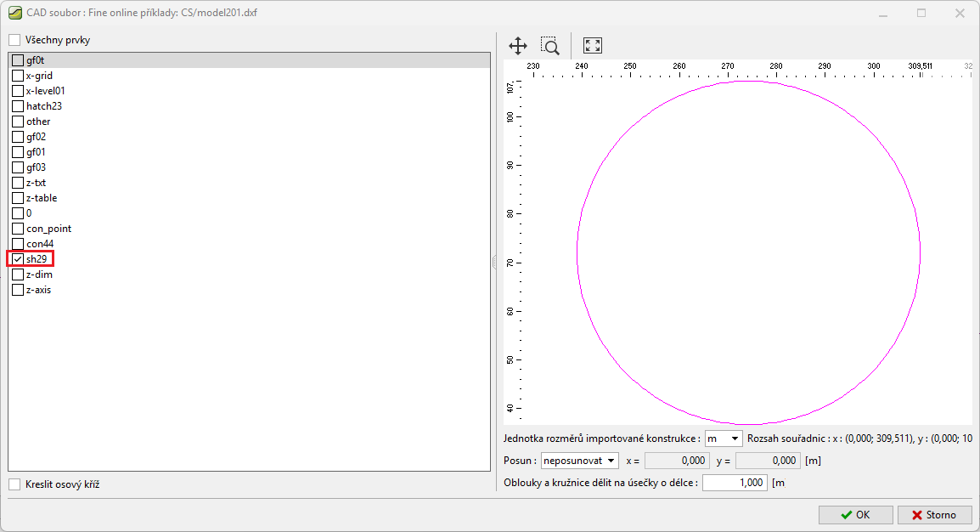Image resolution: width=980 pixels, height=532 pixels.
Task: Click the fit-to-extents view icon
Action: [x=593, y=47]
